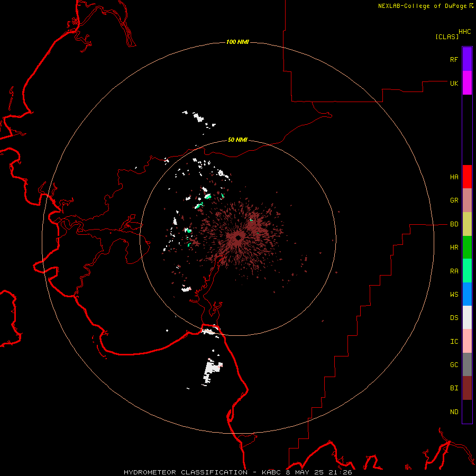
Task: Click the GR legend label
Action: coord(454,200)
